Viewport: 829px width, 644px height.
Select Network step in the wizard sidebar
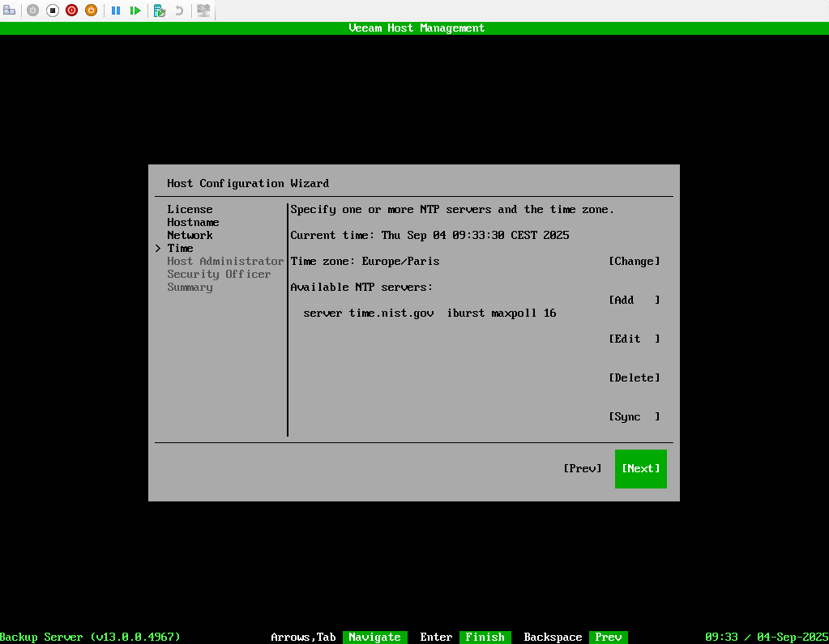(x=190, y=235)
